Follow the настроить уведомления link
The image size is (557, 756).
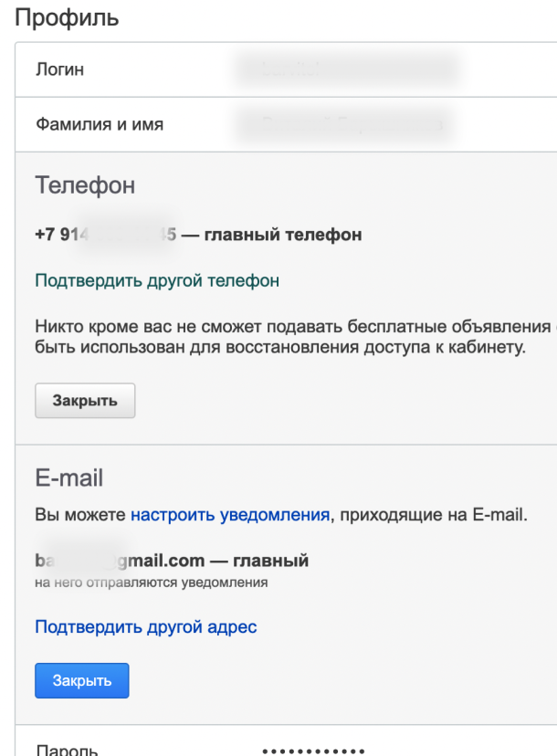tap(230, 515)
